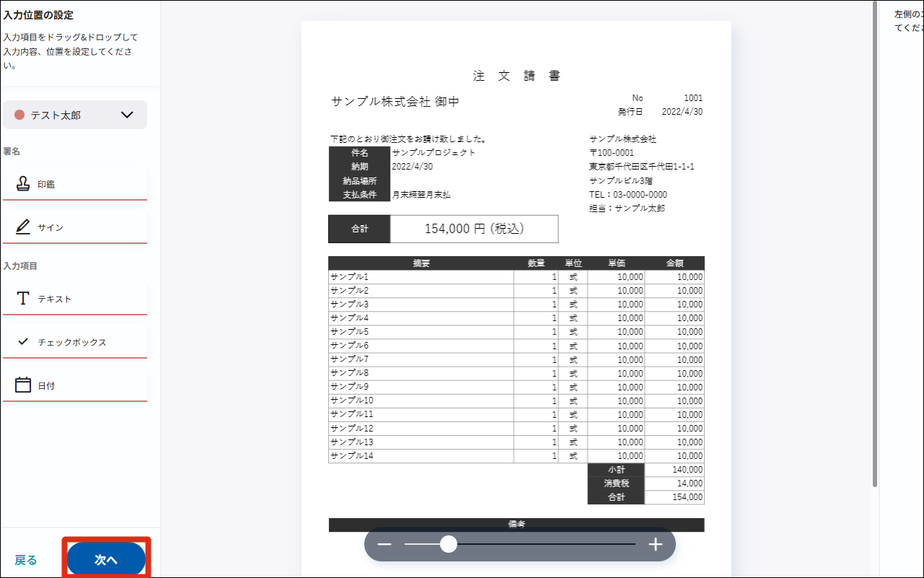Choose the サイン signature item label

pos(50,228)
